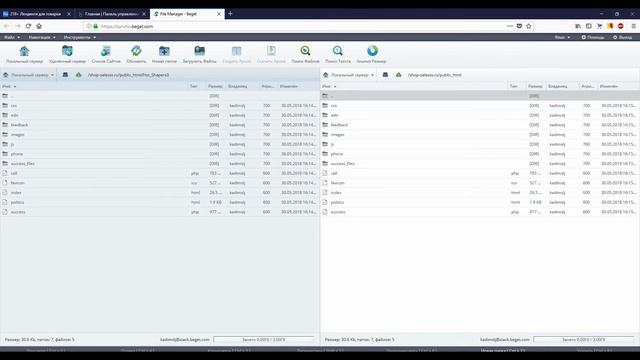Open the Анализ Размера toolbar icon
Viewport: 640px width, 360px height.
pyautogui.click(x=371, y=54)
